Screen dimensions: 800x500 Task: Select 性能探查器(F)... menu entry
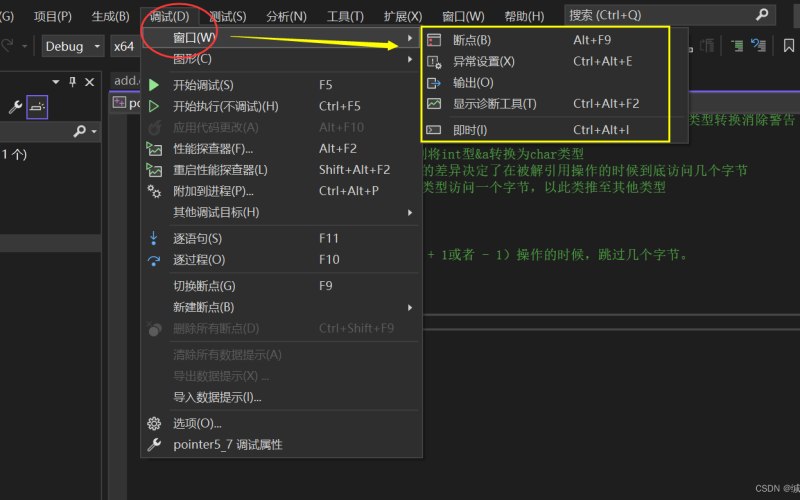pyautogui.click(x=282, y=148)
